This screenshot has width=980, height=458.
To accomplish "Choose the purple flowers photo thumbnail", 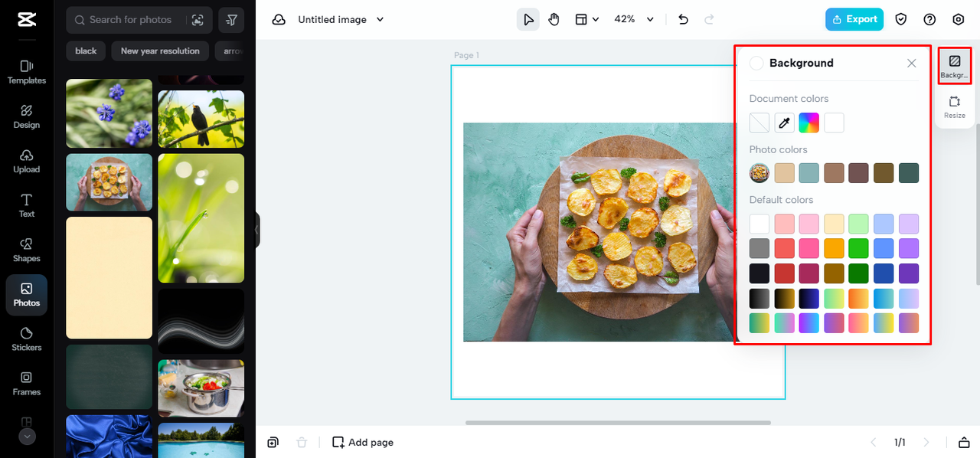I will (x=109, y=113).
